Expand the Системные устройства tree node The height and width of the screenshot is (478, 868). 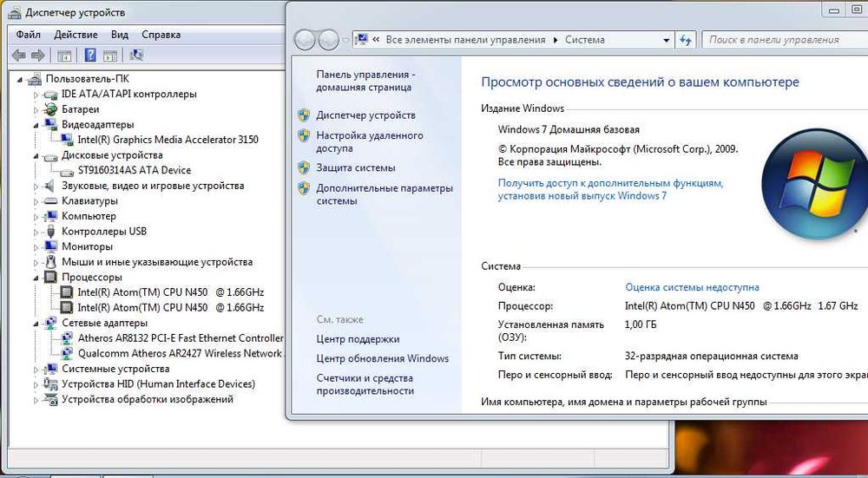tap(36, 369)
